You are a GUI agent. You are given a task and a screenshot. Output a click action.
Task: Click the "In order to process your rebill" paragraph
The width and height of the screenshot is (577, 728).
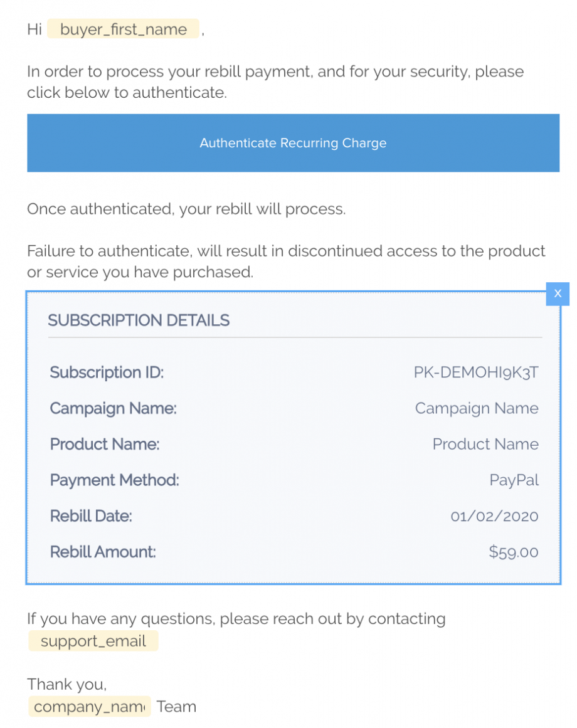275,82
